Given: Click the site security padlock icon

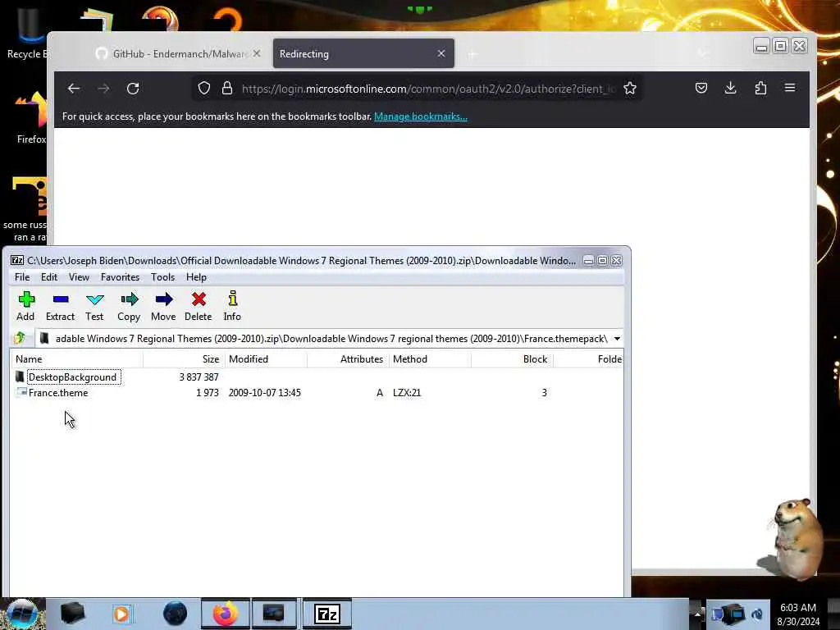Looking at the screenshot, I should 227,89.
